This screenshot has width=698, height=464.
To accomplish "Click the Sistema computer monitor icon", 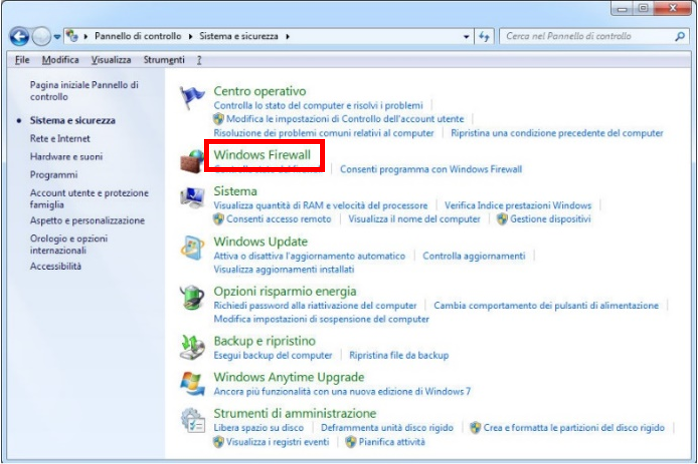I will [192, 198].
